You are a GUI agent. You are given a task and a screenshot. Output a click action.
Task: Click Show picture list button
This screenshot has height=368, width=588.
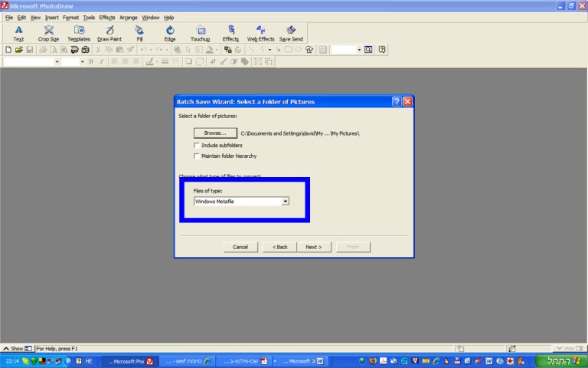click(x=18, y=349)
